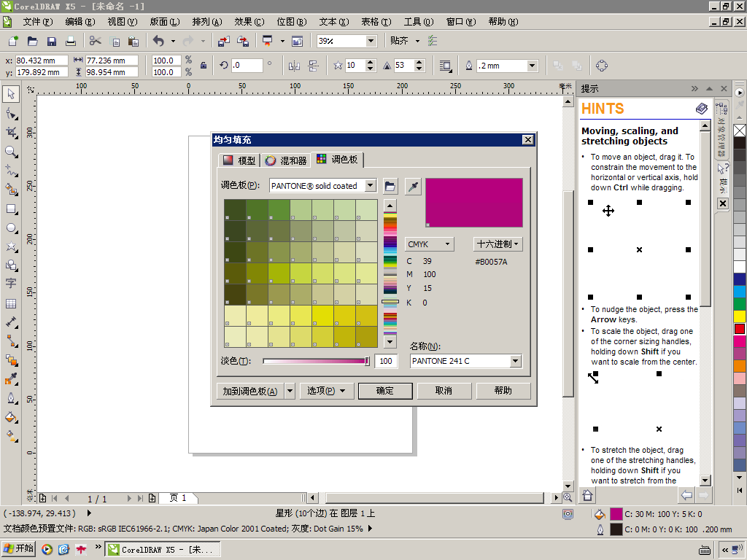Expand the PANTONE 241 C name dropdown

pos(515,361)
